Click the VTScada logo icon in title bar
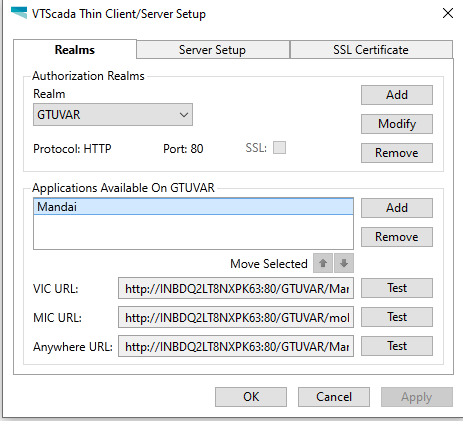463x421 pixels. (19, 13)
